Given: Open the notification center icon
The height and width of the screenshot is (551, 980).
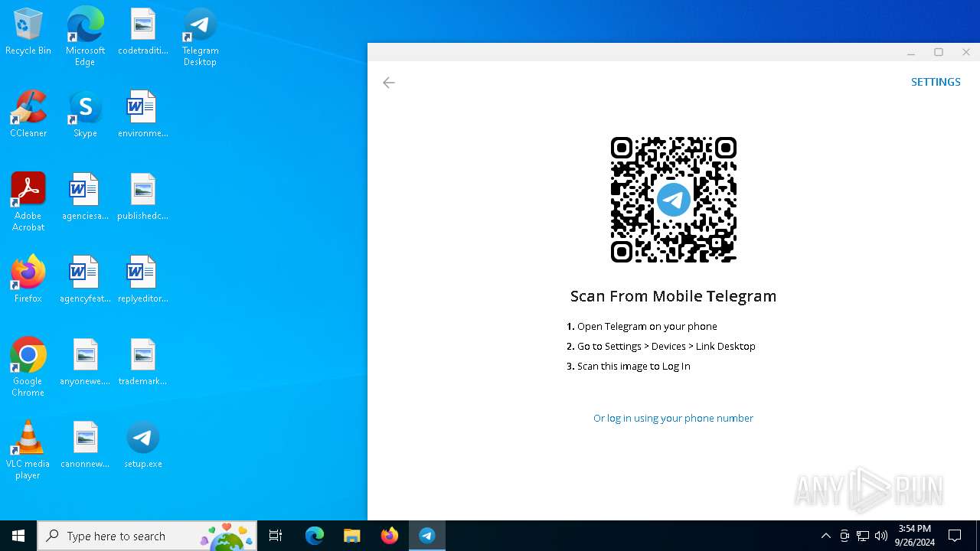Looking at the screenshot, I should point(955,536).
